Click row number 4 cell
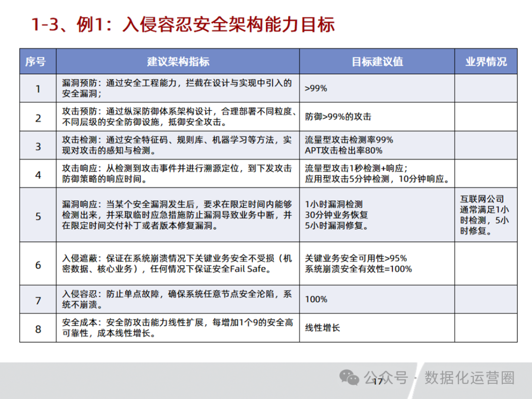Screen dimensions: 532x399 point(38,173)
